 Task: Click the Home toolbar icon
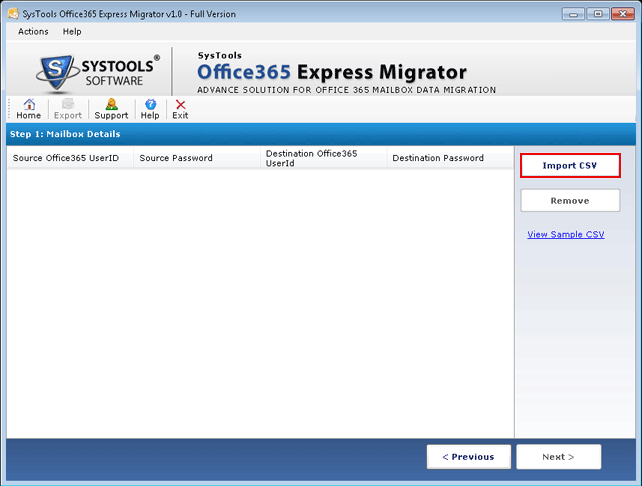29,109
